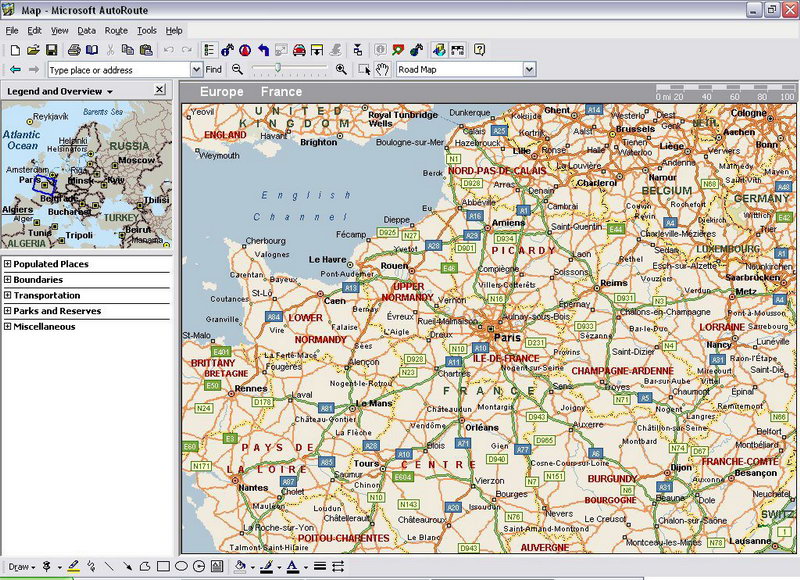Click the overview mini-map thumbnail
Screen dimensions: 800x580
(x=87, y=174)
